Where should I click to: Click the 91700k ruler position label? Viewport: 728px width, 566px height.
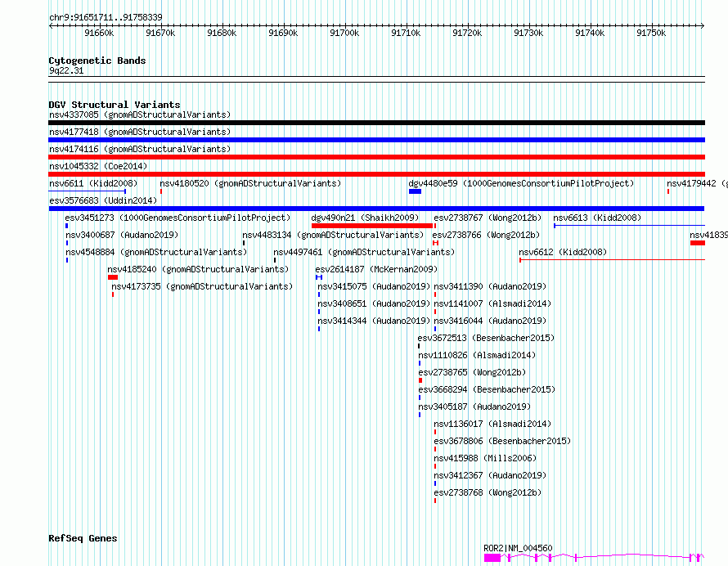(344, 33)
